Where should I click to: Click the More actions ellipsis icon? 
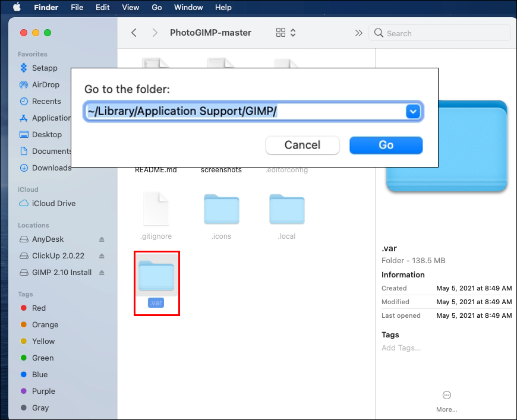(x=446, y=395)
